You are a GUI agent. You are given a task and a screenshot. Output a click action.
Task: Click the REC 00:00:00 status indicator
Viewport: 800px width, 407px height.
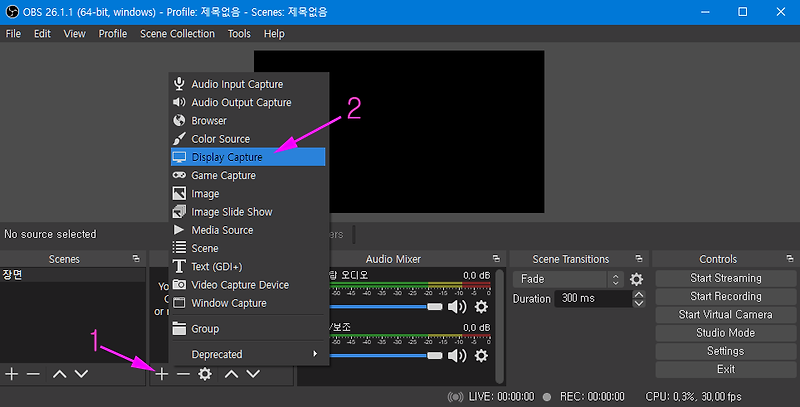(x=584, y=397)
